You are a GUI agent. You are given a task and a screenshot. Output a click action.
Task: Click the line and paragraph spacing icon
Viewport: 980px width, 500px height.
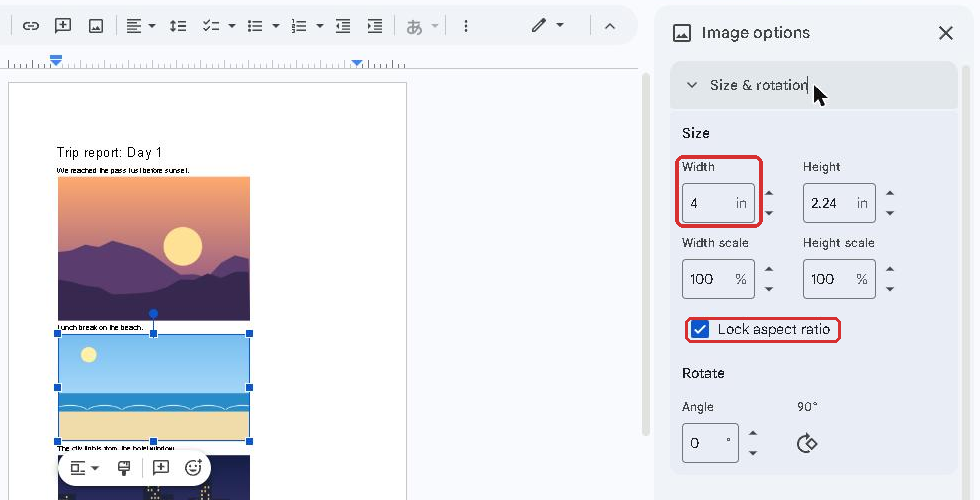click(x=178, y=26)
